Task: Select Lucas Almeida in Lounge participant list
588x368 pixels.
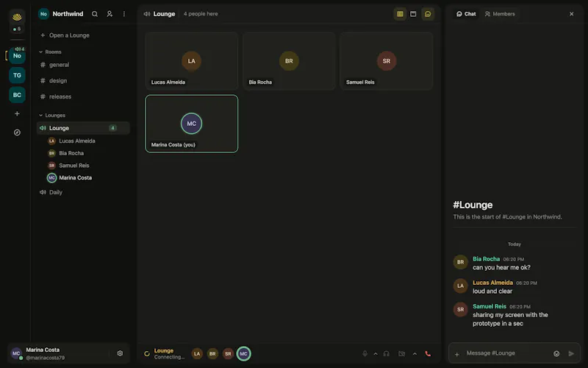Action: point(71,141)
